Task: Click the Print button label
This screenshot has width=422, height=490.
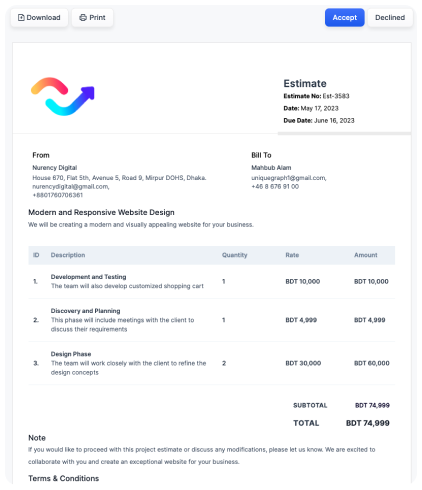Action: pos(97,18)
